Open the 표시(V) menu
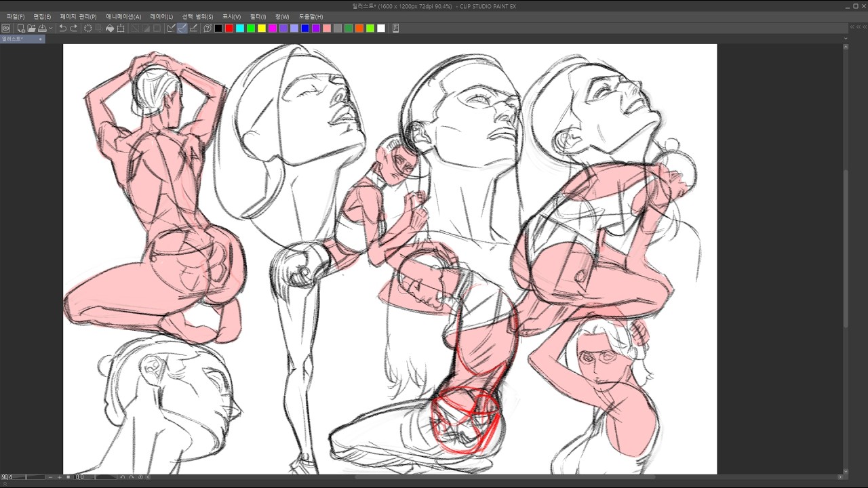This screenshot has width=868, height=488. pos(232,16)
